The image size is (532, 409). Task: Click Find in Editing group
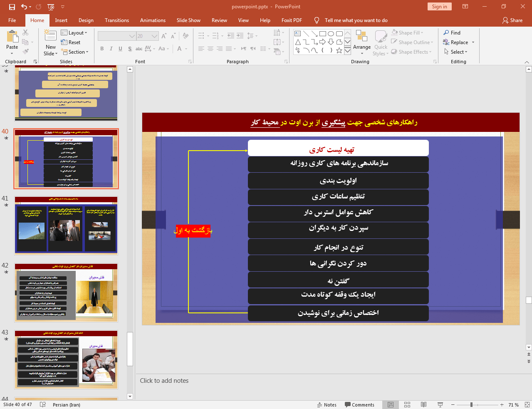tap(452, 32)
